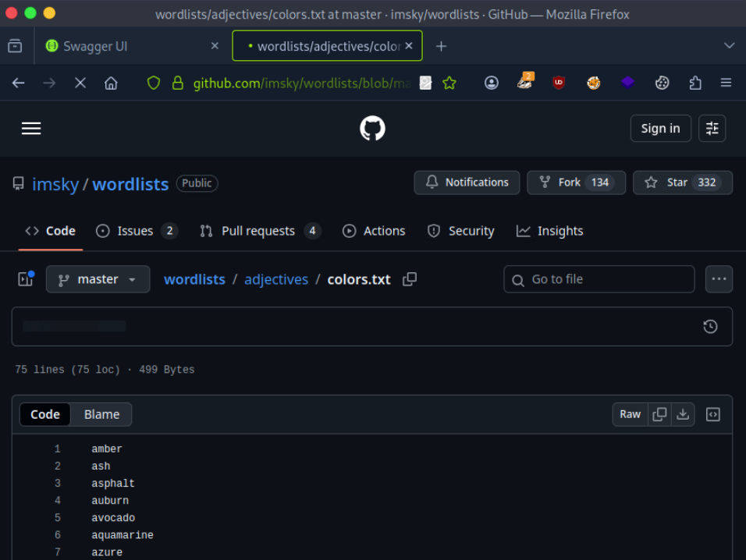Focus the Go to file search box
Image resolution: width=746 pixels, height=560 pixels.
[x=599, y=279]
